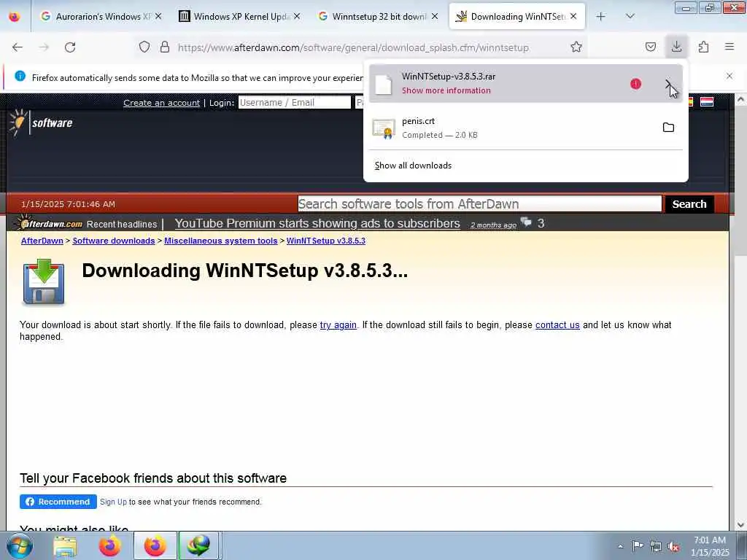This screenshot has height=560, width=747.
Task: Open the Pocket save icon
Action: click(651, 47)
